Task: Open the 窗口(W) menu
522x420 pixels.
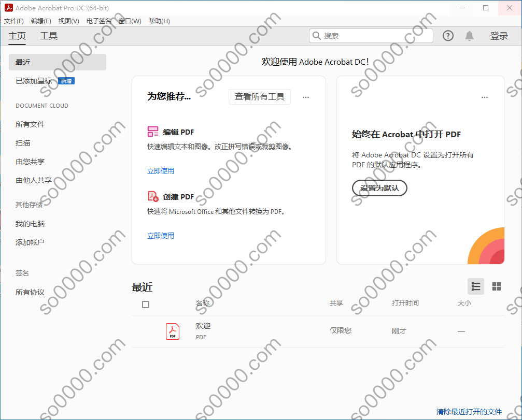Action: (130, 21)
